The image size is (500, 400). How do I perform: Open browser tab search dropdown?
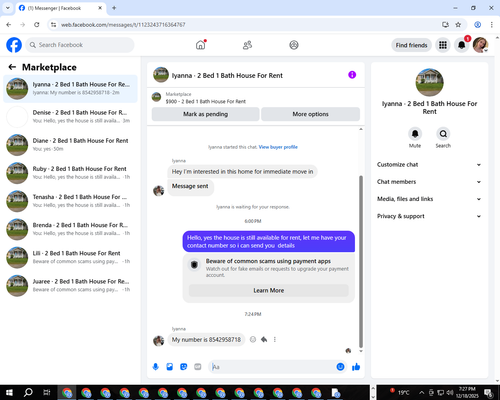click(8, 8)
